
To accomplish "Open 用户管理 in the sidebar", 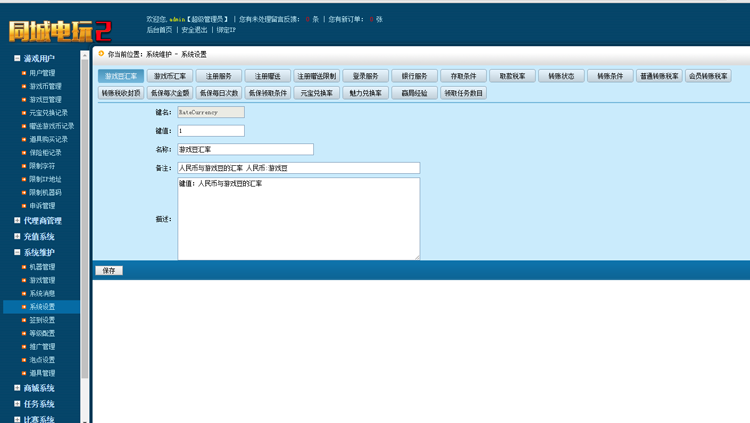I will point(42,73).
